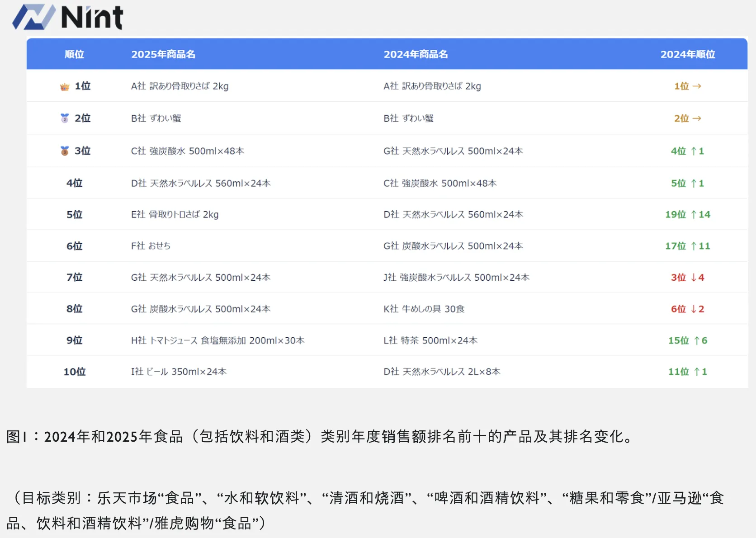This screenshot has height=538, width=756.
Task: Click the 6位 rank cell in the 順位 column
Action: point(74,246)
